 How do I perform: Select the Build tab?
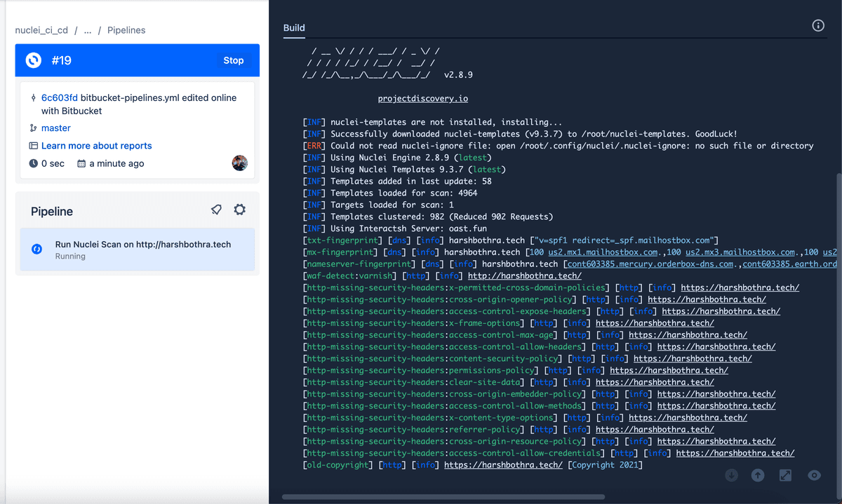pos(293,28)
